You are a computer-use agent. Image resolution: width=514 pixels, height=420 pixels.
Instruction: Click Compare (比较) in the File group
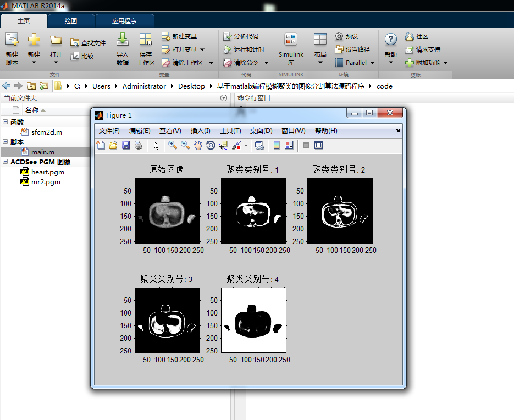pyautogui.click(x=82, y=56)
